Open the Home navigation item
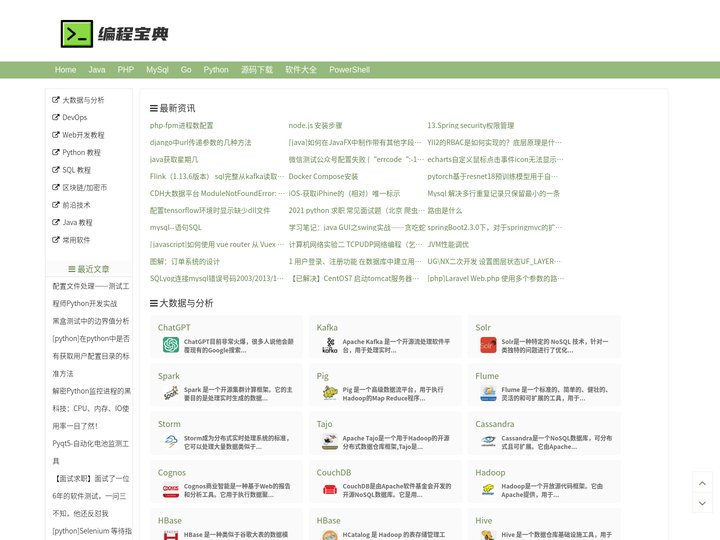The width and height of the screenshot is (720, 540). point(65,70)
